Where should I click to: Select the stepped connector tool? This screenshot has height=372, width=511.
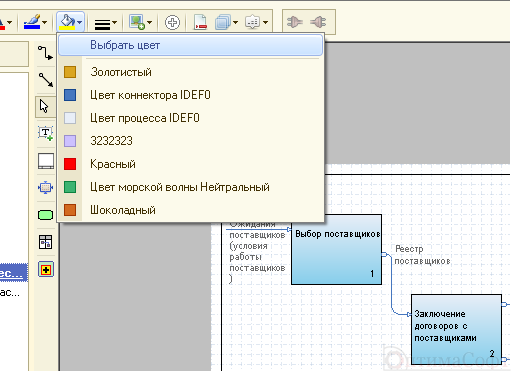tap(45, 53)
